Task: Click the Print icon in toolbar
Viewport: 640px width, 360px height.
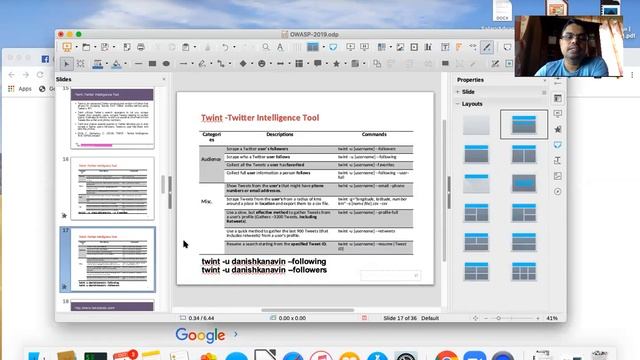Action: pos(141,47)
